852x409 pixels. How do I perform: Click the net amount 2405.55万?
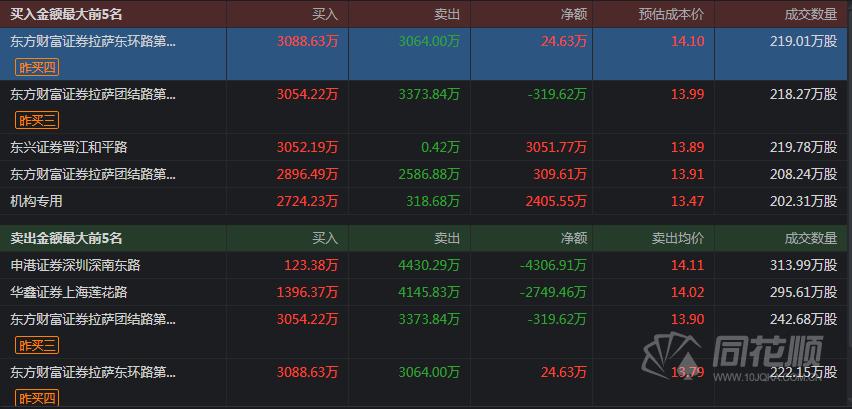coord(556,201)
